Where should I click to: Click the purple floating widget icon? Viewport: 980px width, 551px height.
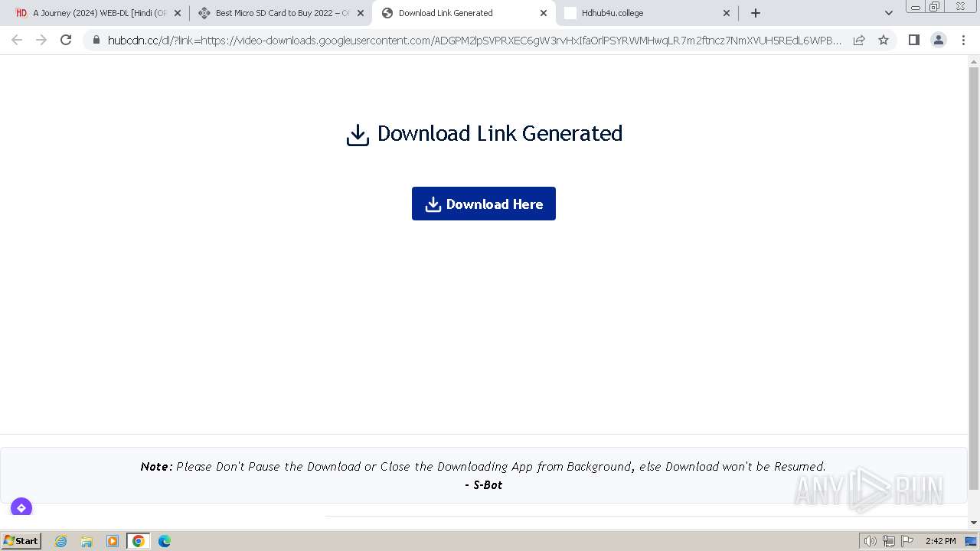point(21,507)
